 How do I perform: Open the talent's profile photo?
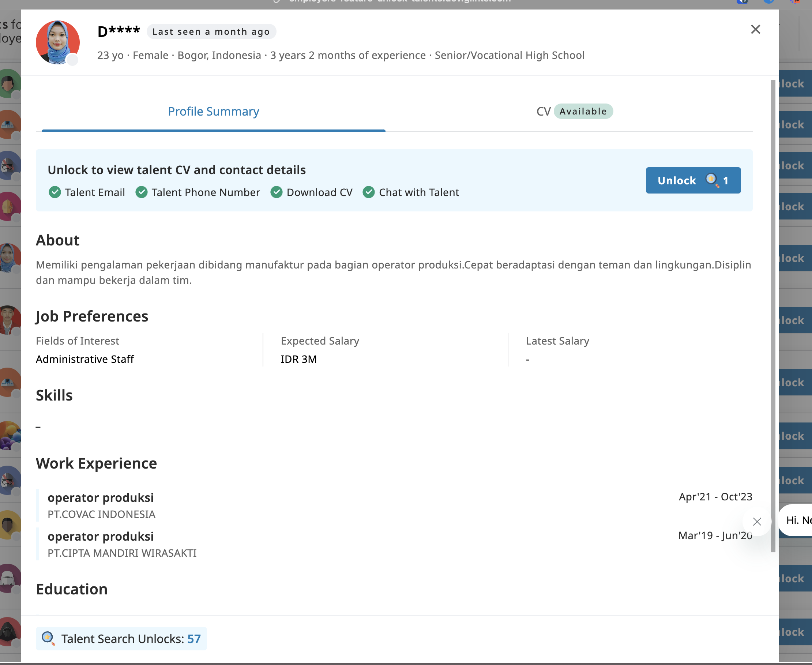pos(58,42)
